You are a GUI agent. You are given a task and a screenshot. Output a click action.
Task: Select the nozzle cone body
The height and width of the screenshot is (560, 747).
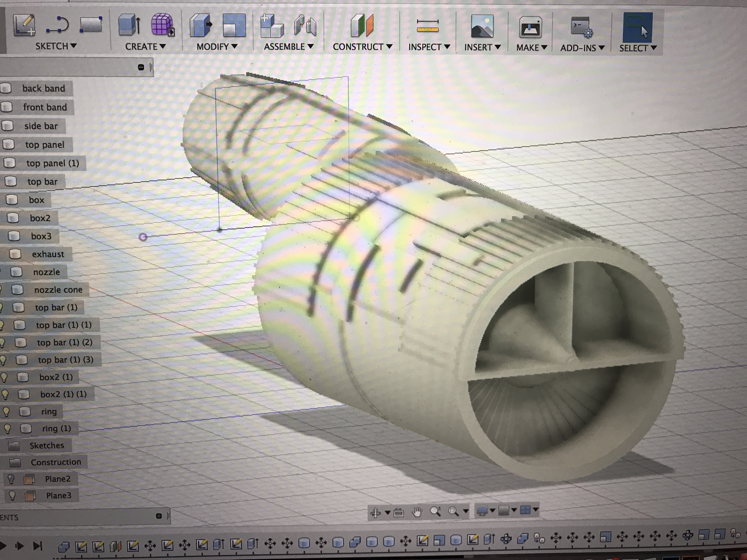58,290
